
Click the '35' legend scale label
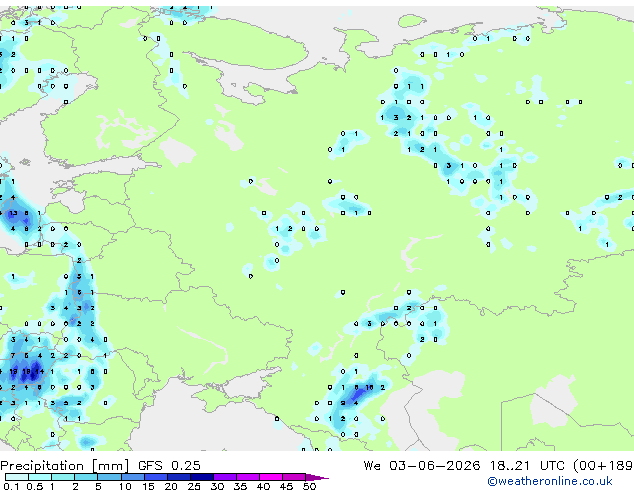(240, 486)
